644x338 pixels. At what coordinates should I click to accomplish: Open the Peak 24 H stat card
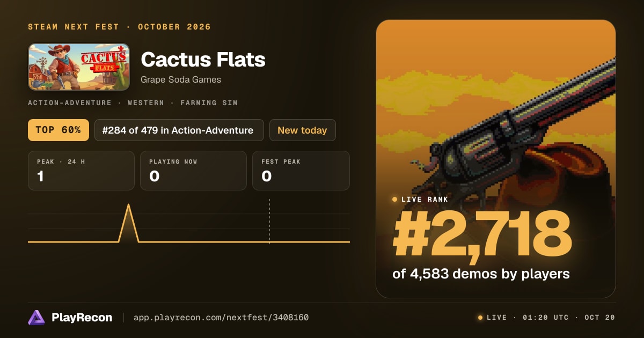pos(81,171)
